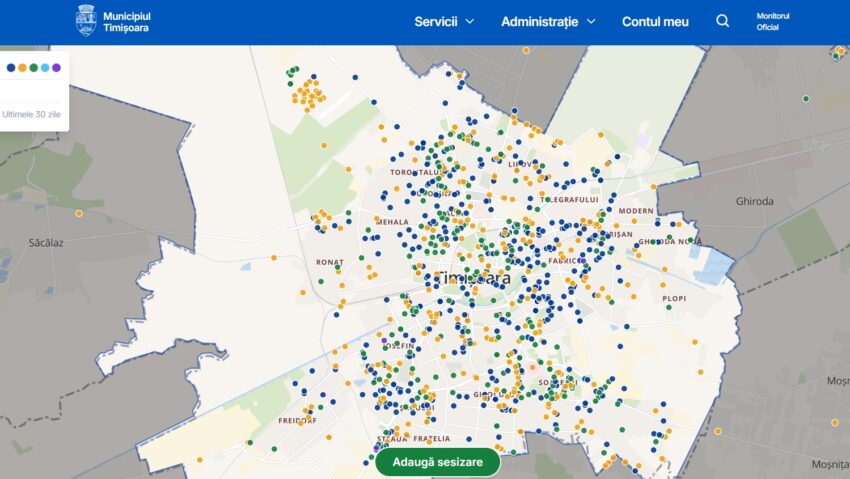Click the green marker north of Ghiroda
The width and height of the screenshot is (850, 479).
(x=806, y=99)
